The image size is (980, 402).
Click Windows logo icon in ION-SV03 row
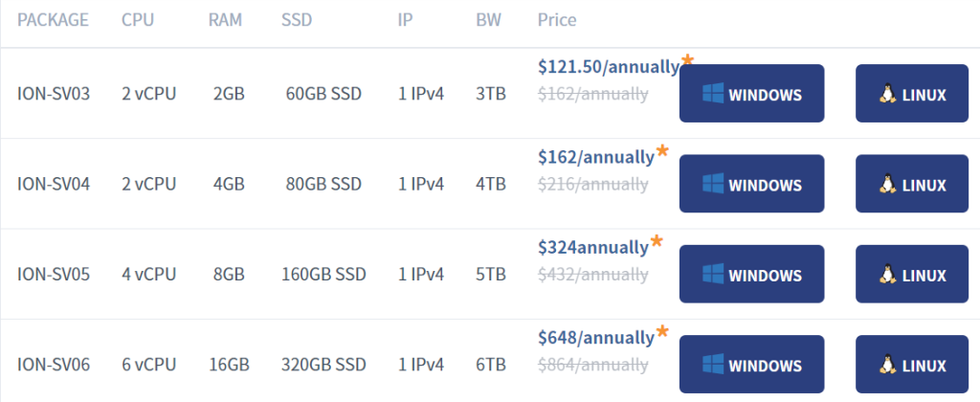coord(712,93)
